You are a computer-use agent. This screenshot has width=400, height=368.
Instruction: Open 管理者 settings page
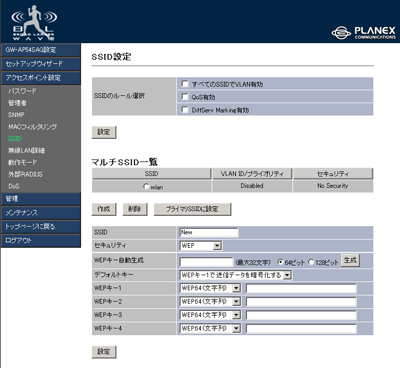click(17, 103)
